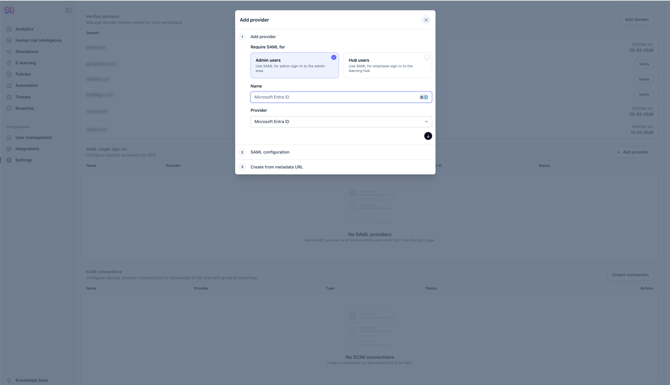Focus the provider Name input field
This screenshot has height=385, width=670.
(341, 97)
